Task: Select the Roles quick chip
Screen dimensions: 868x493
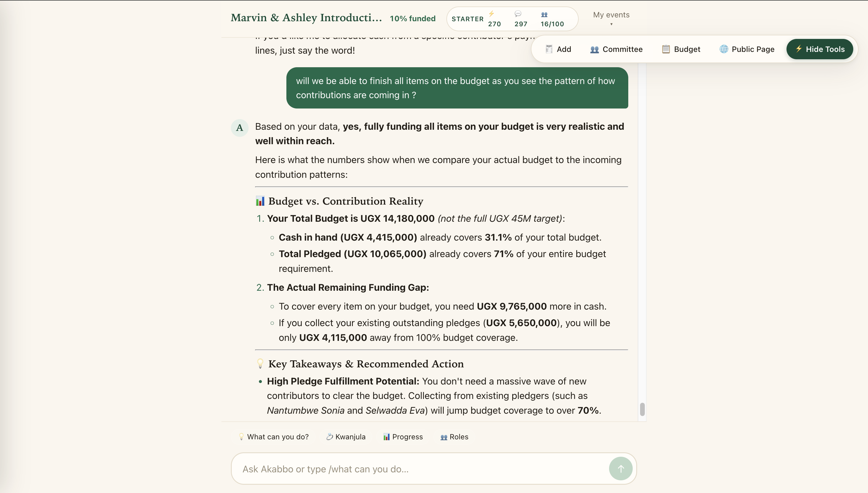Action: [x=454, y=437]
